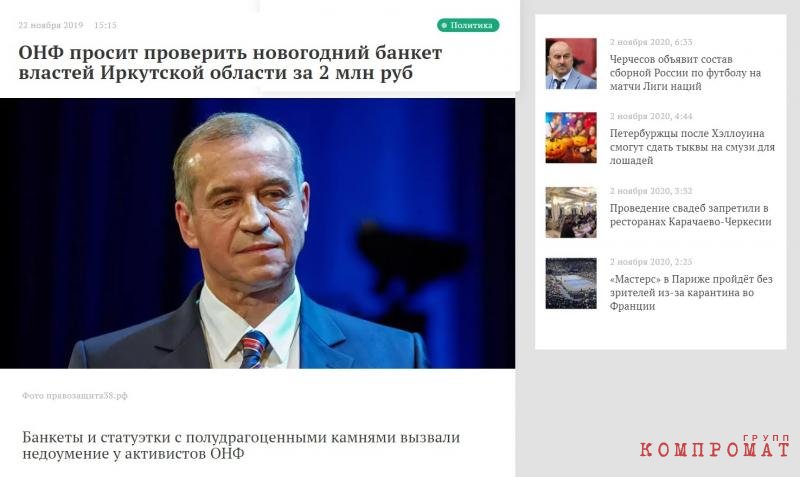Open the ОНФ banquet article headline
This screenshot has width=800, height=477.
coord(230,63)
